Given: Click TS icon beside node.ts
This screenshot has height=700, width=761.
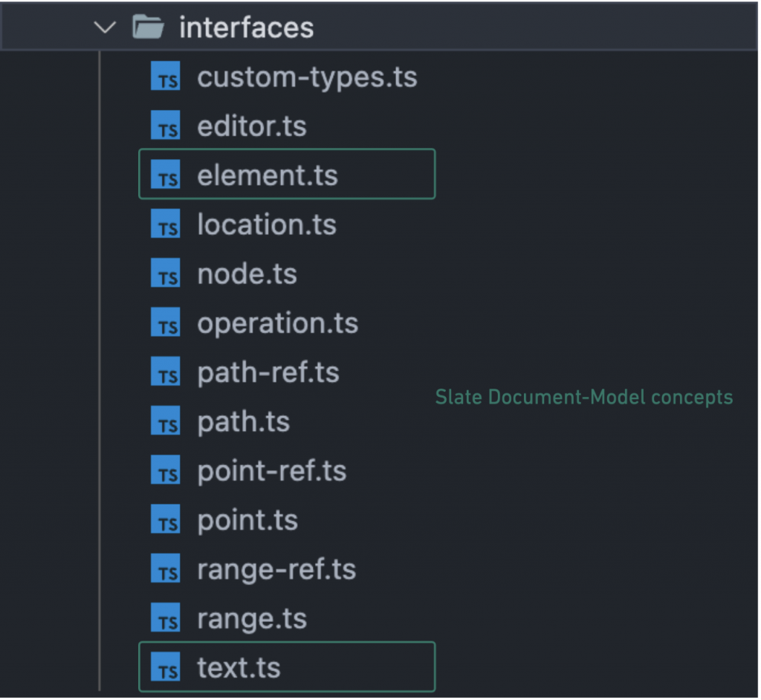Looking at the screenshot, I should 165,274.
